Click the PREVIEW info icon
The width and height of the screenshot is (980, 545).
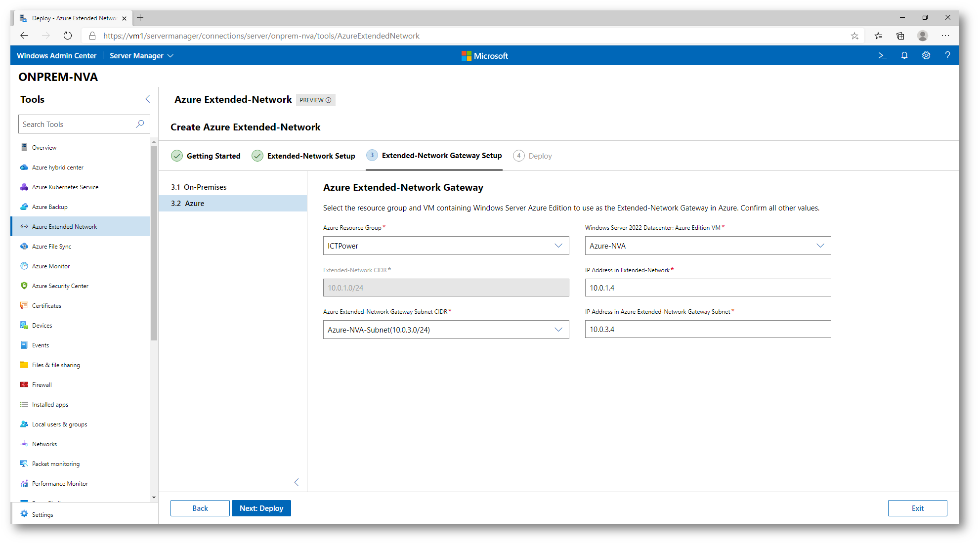point(329,100)
